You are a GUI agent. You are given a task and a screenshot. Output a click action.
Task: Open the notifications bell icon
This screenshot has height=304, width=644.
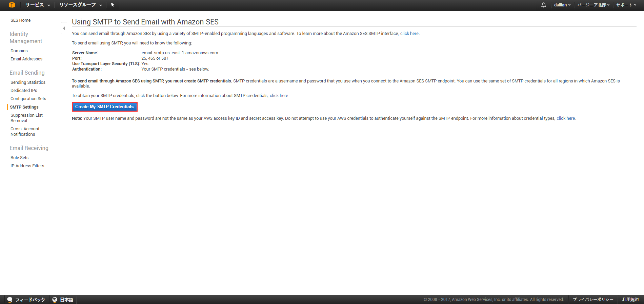pos(544,5)
